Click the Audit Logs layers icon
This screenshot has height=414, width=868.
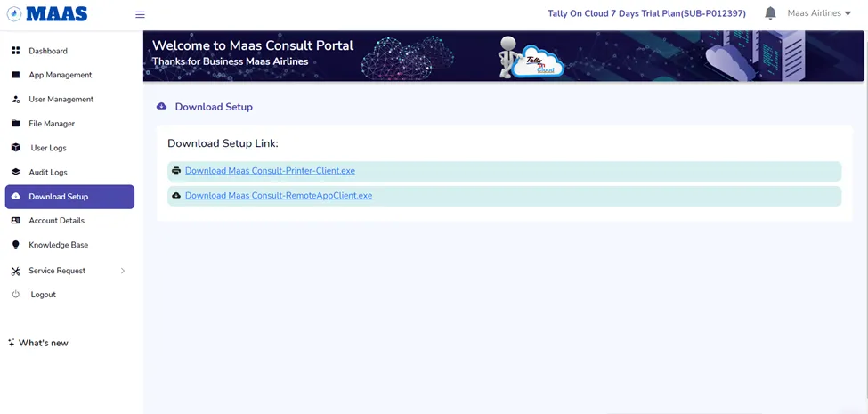pos(16,172)
